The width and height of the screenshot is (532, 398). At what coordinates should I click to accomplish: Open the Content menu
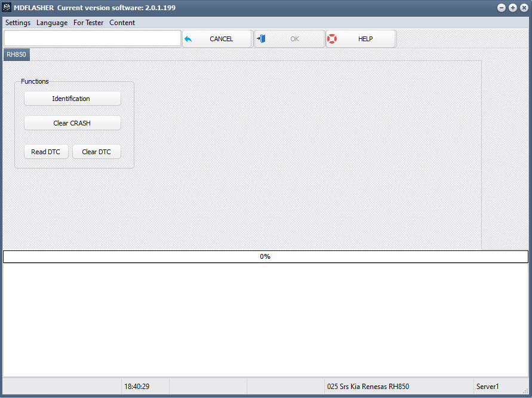[122, 23]
